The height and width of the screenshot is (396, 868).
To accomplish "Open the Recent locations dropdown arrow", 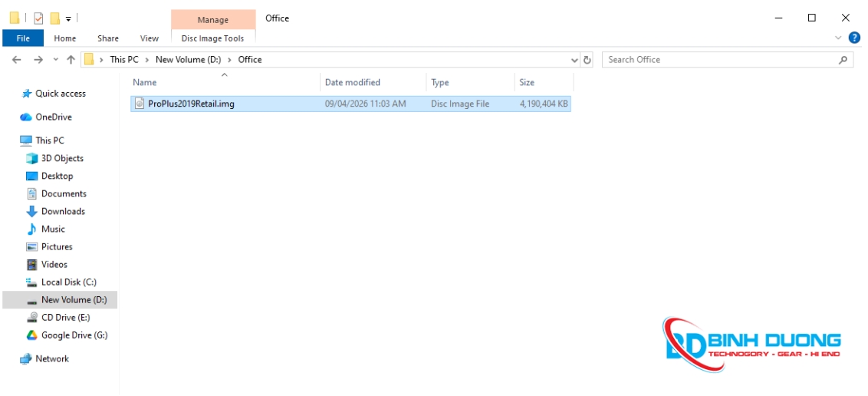I will click(55, 60).
